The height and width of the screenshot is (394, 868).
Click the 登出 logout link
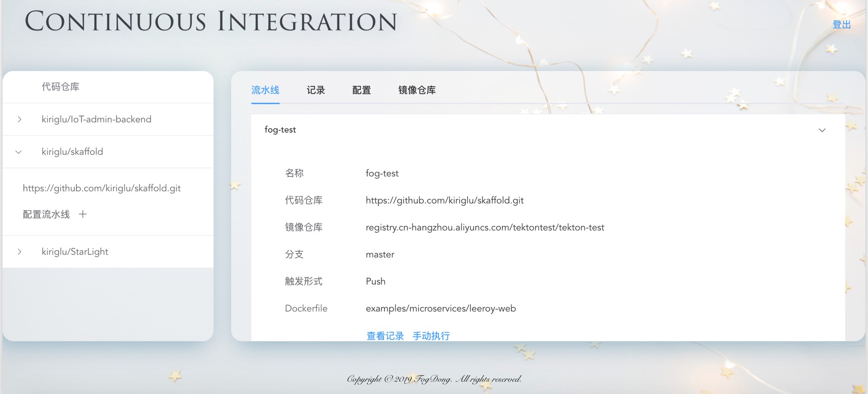click(841, 24)
